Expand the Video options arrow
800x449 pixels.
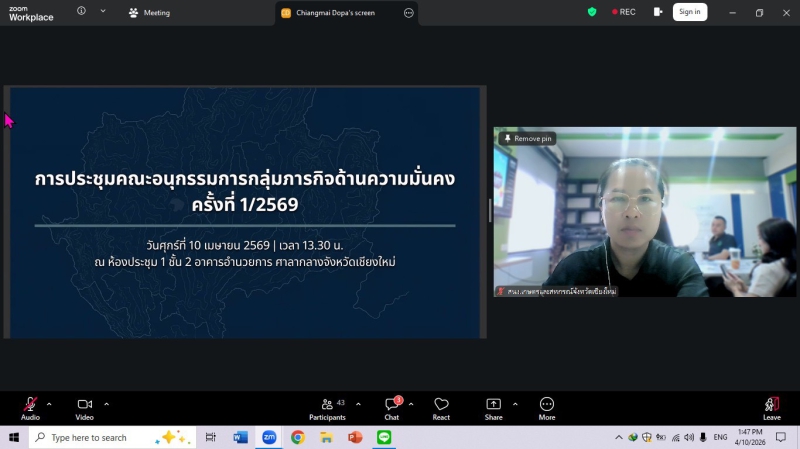(x=106, y=405)
